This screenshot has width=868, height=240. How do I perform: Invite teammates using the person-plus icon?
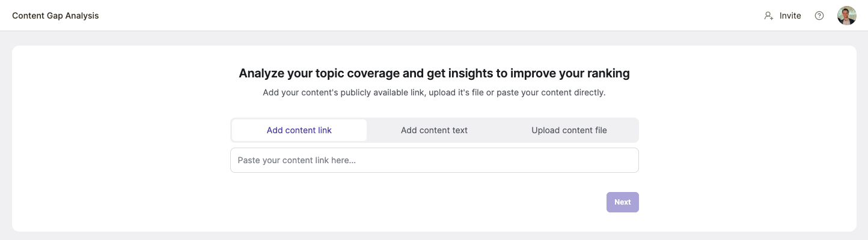coord(768,16)
